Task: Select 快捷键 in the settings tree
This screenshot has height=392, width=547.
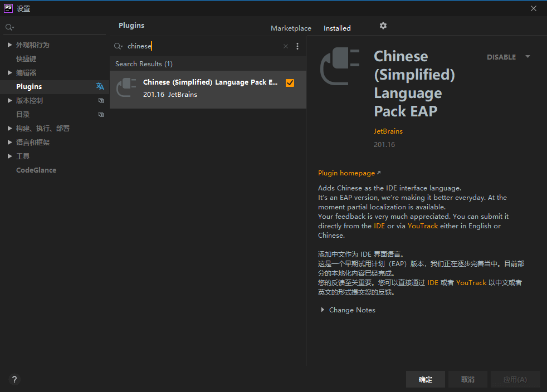Action: [26, 58]
